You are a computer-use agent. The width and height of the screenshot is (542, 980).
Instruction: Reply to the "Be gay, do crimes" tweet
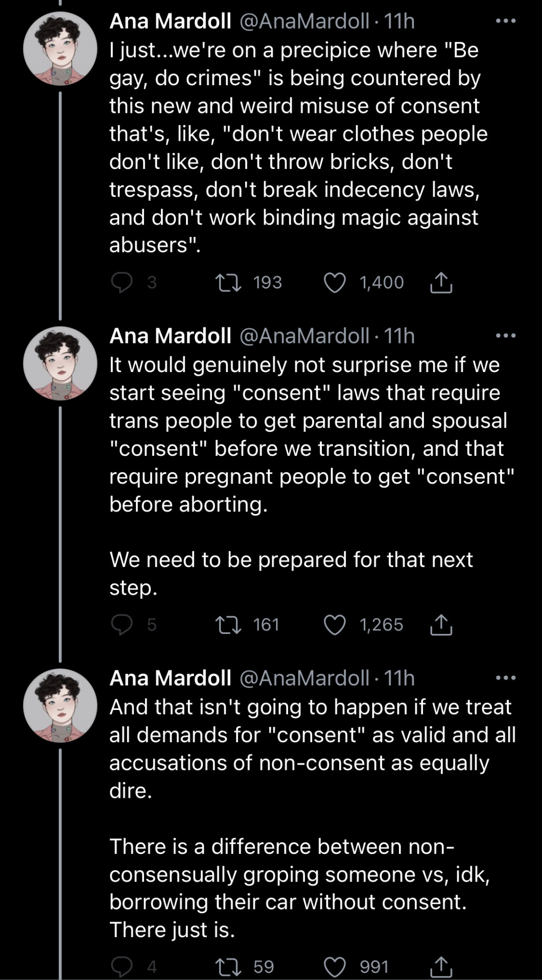tap(122, 282)
